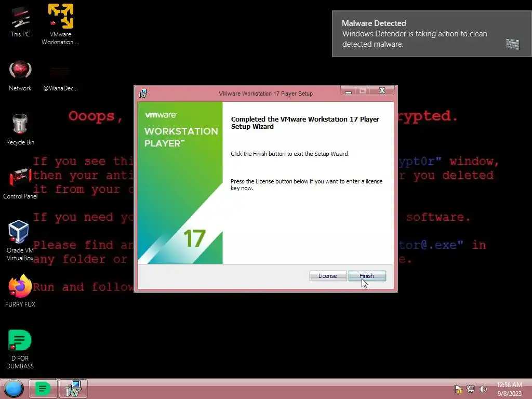Select the @WanaDec... desktop icon

pyautogui.click(x=60, y=79)
